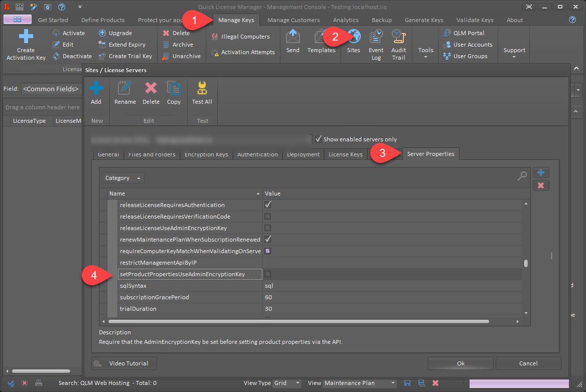Image resolution: width=586 pixels, height=392 pixels.
Task: Toggle releaseLicenseUseAdminEncryptionKey checkbox
Action: [267, 228]
